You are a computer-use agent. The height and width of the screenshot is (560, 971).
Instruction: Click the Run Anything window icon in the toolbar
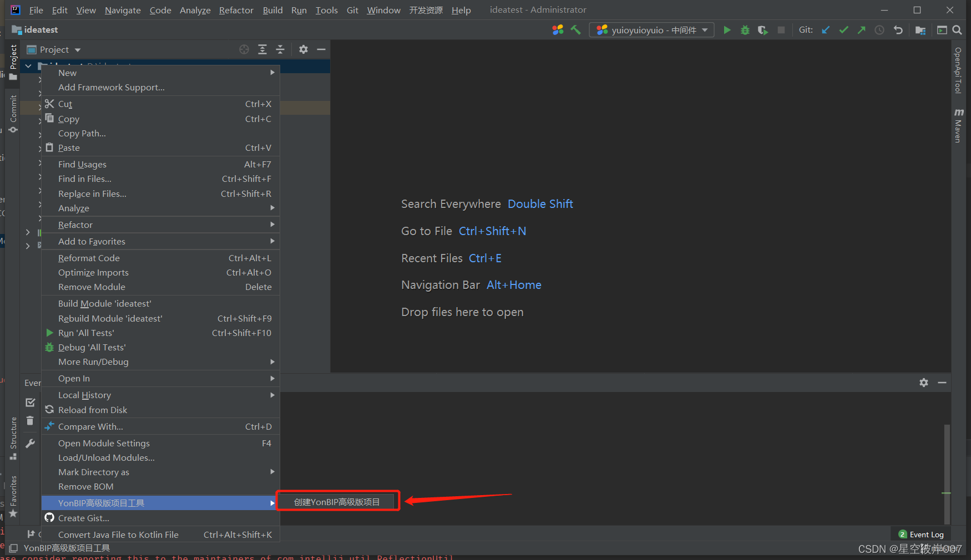[x=942, y=30]
